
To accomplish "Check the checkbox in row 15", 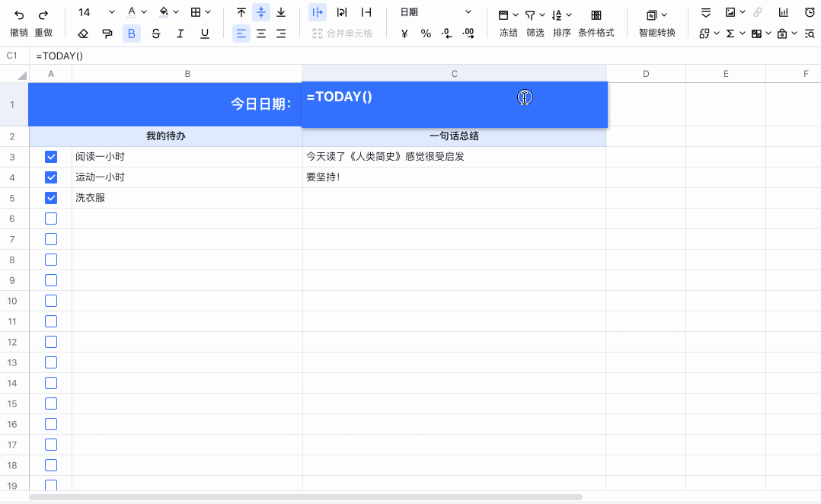I will [x=51, y=404].
